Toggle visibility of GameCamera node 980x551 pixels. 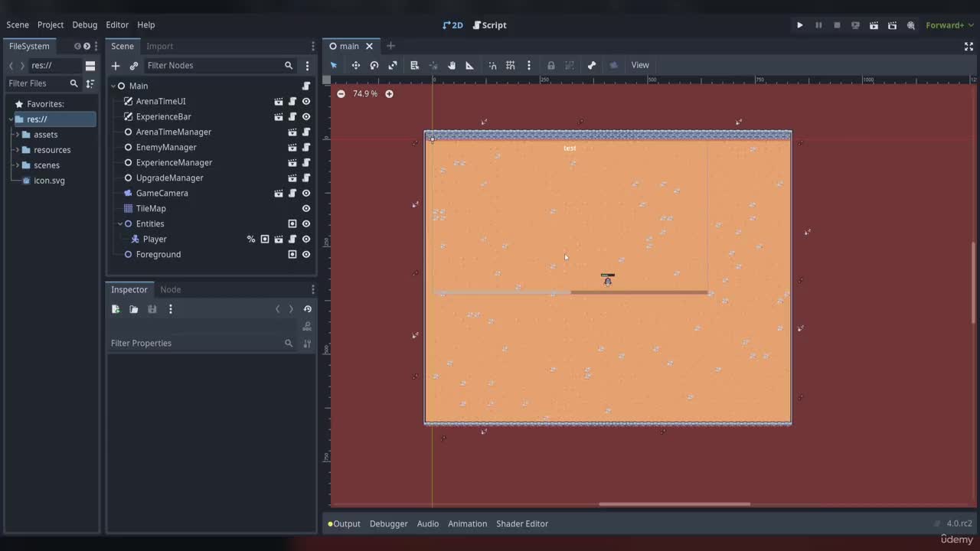(x=306, y=193)
